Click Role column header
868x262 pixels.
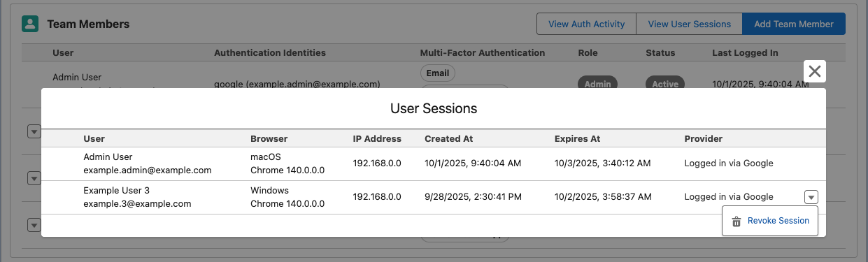click(x=588, y=52)
